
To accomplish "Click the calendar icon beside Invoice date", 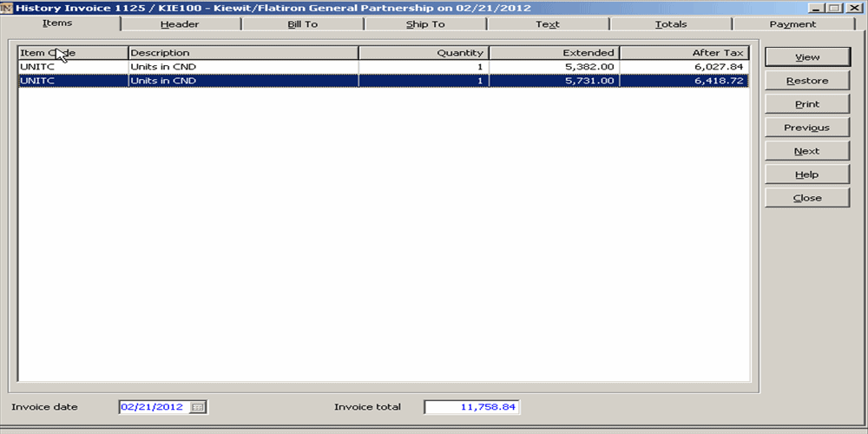I will click(x=199, y=407).
